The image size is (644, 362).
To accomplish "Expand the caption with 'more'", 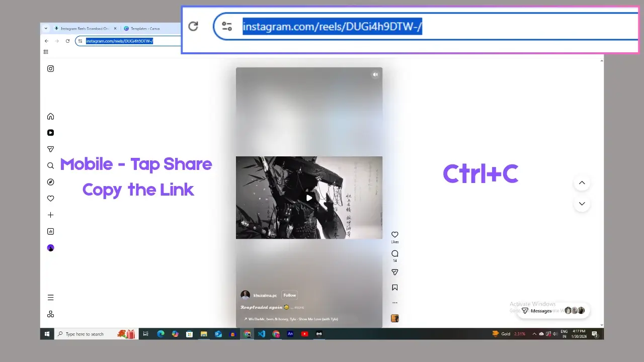I will coord(299,307).
